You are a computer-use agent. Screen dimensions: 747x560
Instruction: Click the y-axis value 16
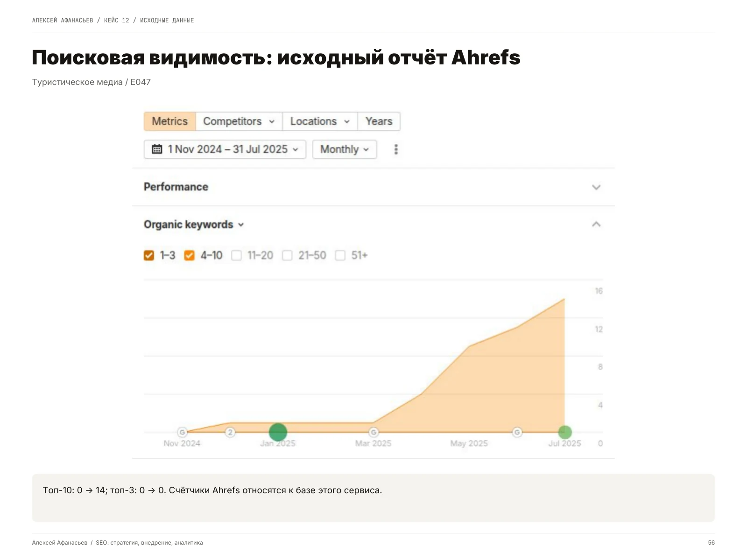tap(599, 291)
